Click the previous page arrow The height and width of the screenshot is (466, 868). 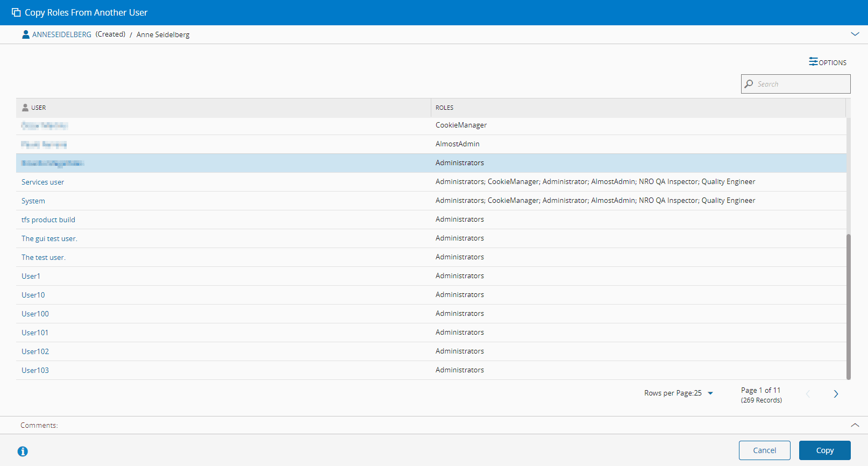coord(808,394)
